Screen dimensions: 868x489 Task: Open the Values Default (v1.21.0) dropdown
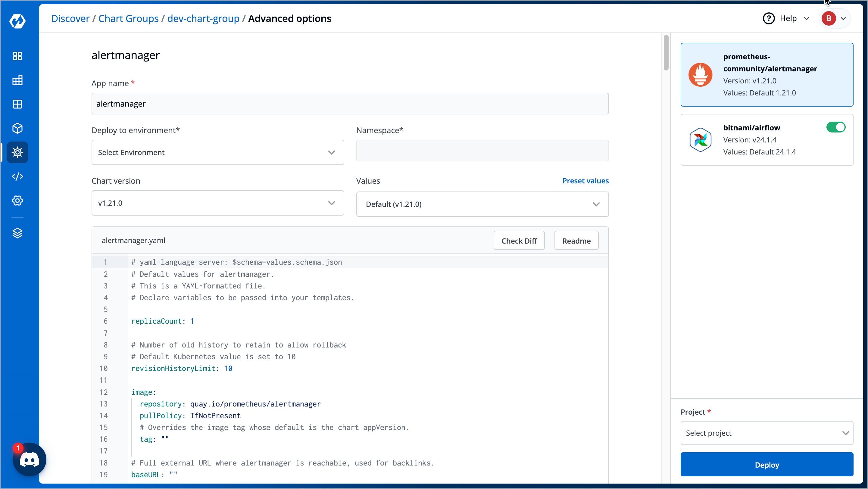(482, 204)
